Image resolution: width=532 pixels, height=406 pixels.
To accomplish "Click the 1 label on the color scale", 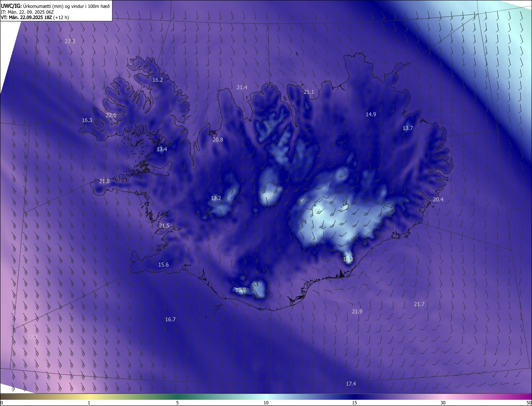I will point(89,403).
